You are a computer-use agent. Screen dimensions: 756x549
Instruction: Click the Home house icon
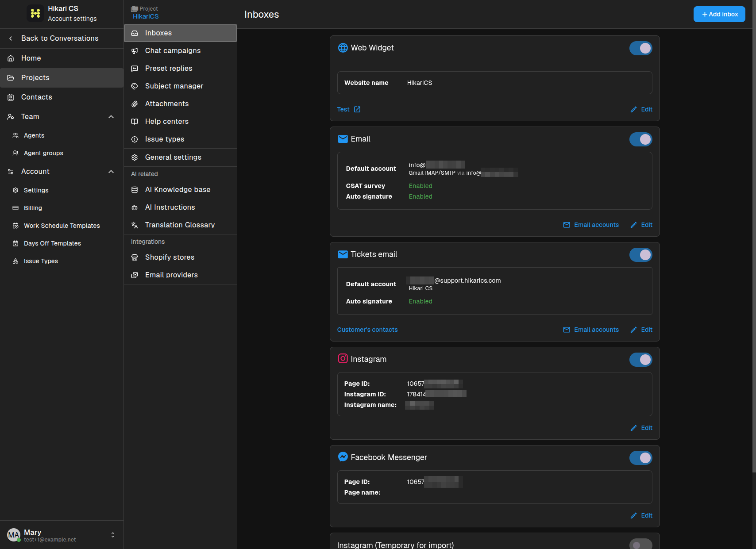(11, 58)
